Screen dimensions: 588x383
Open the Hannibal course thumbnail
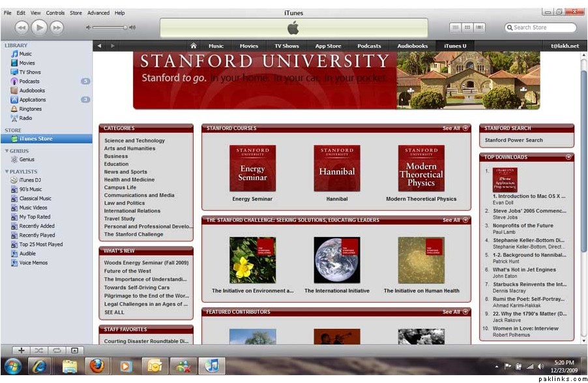click(337, 168)
